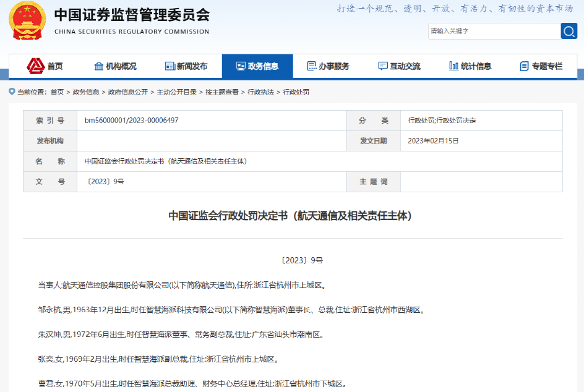584x392 pixels.
Task: Go to 首页 in the breadcrumb
Action: coord(57,92)
